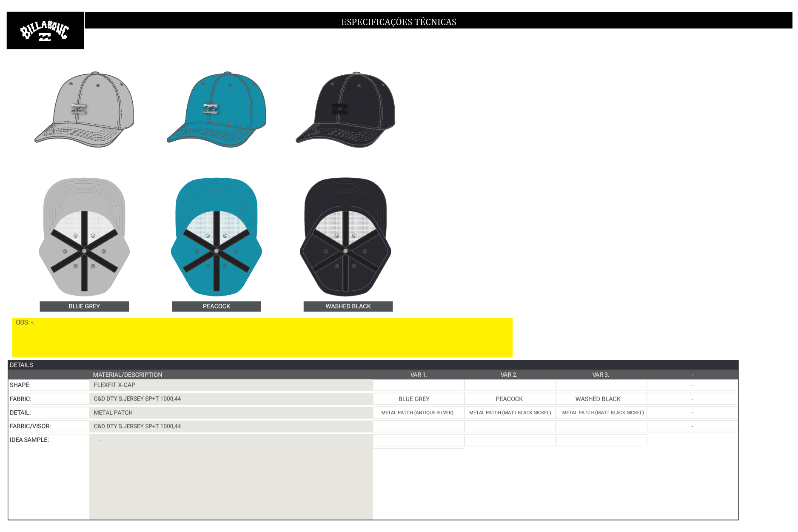Click the PEACOCK colour label

click(217, 306)
